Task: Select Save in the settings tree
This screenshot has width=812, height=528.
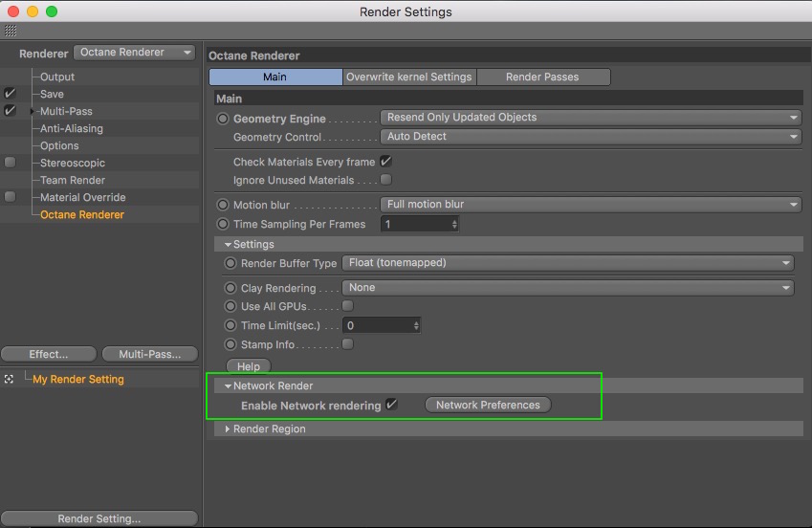Action: pyautogui.click(x=52, y=94)
